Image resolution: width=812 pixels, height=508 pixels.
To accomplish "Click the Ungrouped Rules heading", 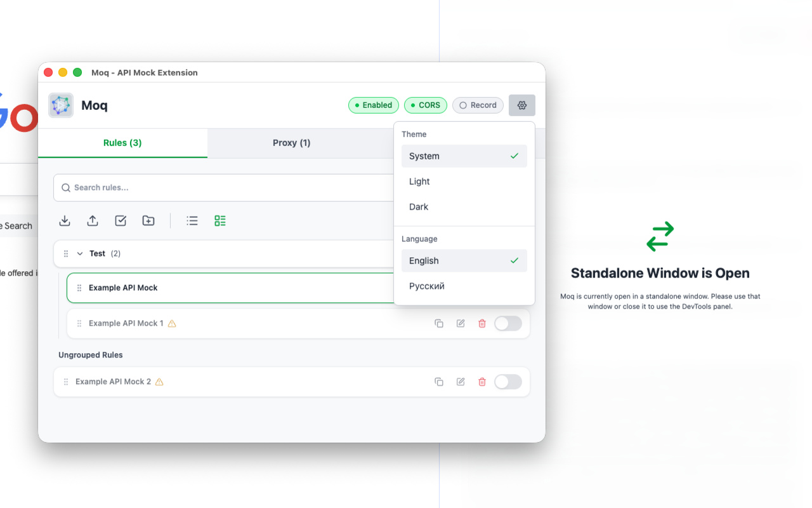I will (91, 355).
